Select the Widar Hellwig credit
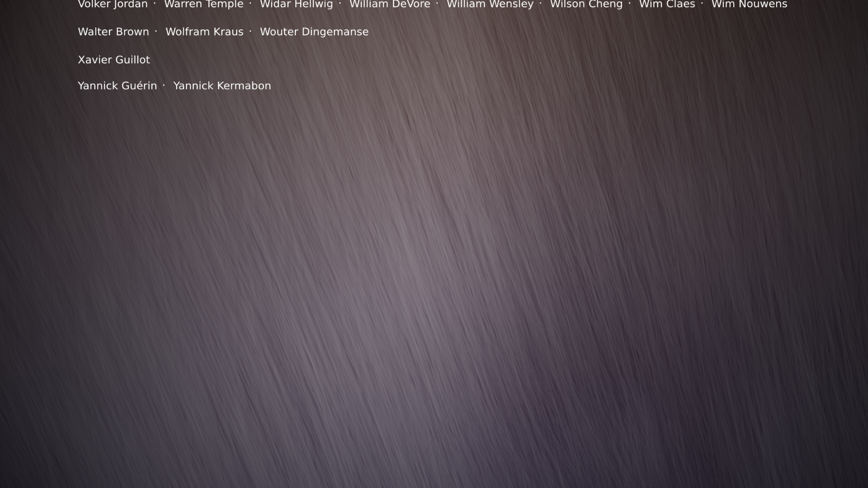868x488 pixels. pyautogui.click(x=296, y=4)
